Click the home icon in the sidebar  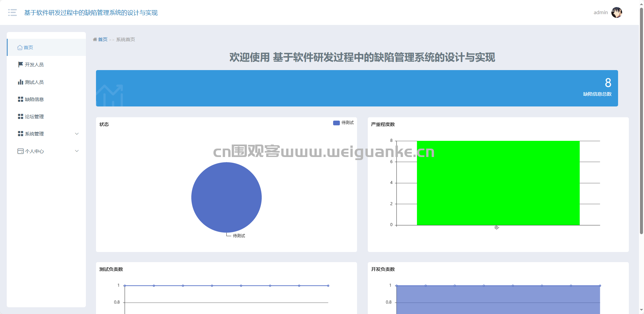[20, 48]
